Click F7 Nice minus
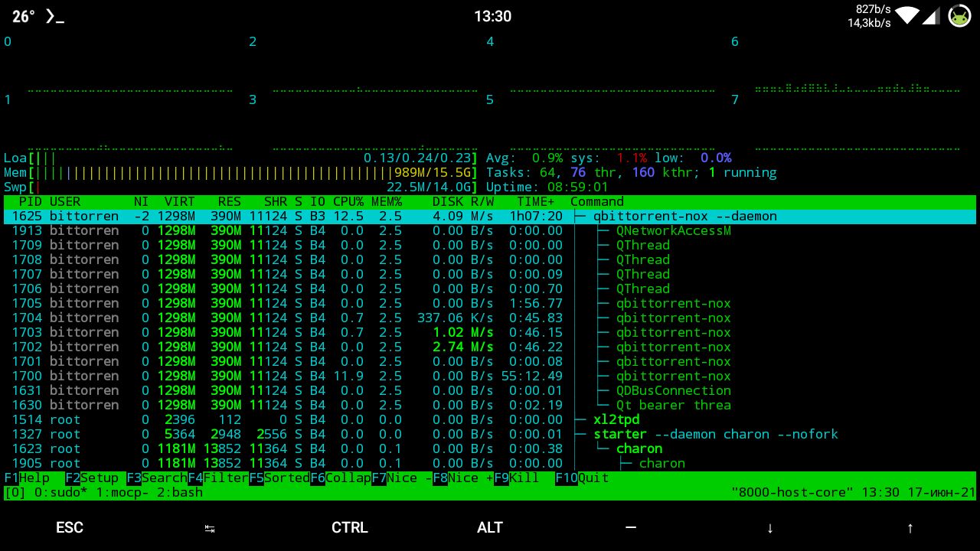The height and width of the screenshot is (551, 980). tap(402, 478)
